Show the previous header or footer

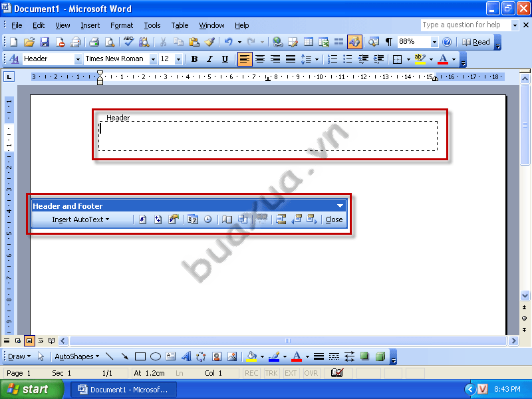pos(297,219)
